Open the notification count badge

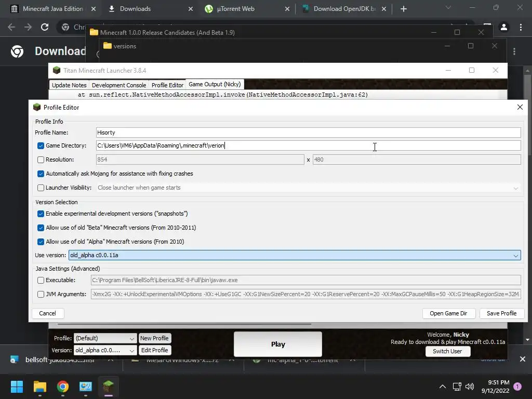[x=517, y=387]
